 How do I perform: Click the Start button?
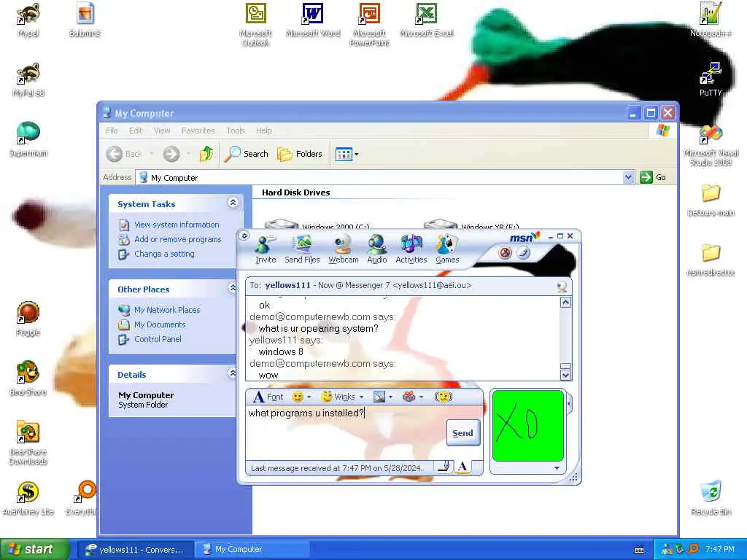click(x=34, y=550)
